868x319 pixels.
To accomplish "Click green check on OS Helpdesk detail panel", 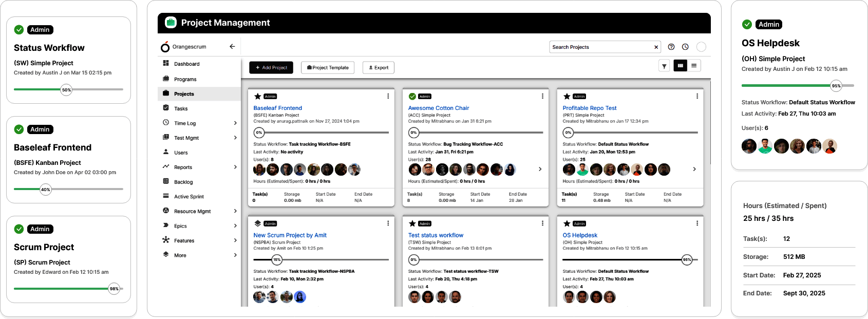I will click(747, 24).
